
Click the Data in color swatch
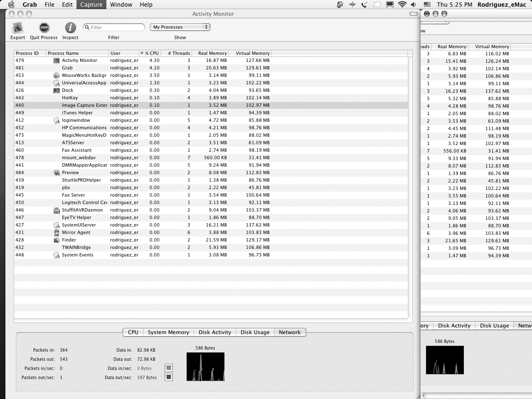[x=168, y=368]
